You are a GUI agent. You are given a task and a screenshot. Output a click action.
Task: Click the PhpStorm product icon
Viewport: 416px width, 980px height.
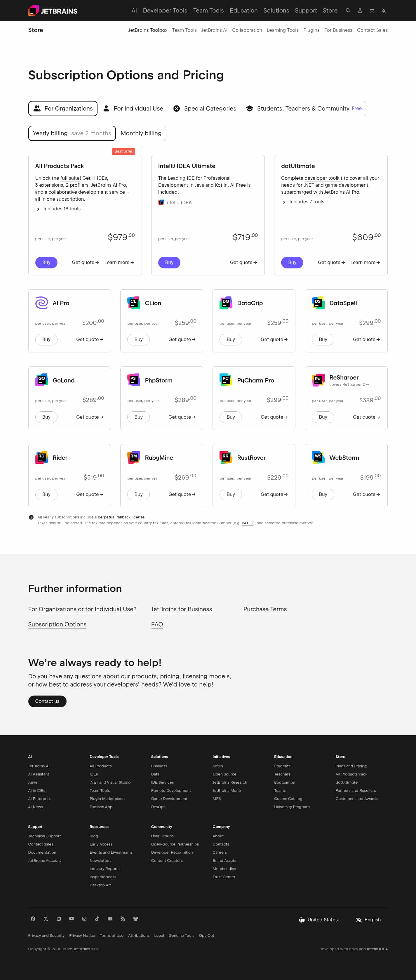tap(134, 380)
